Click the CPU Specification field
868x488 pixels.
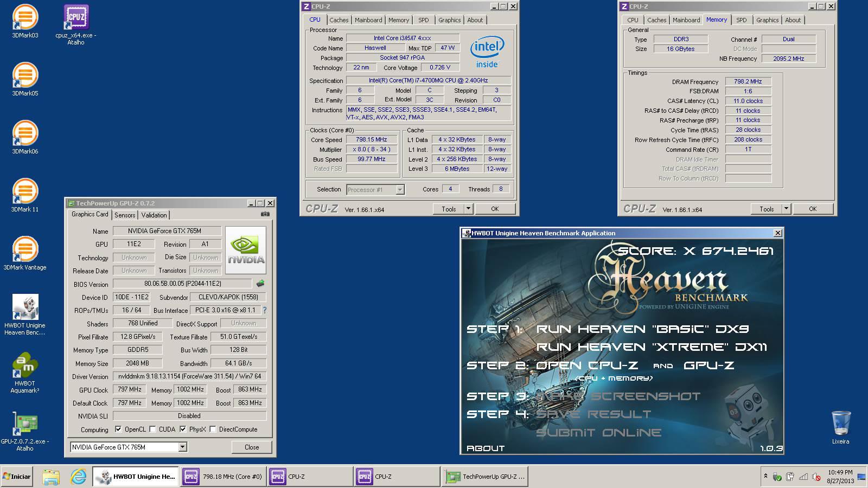pyautogui.click(x=429, y=80)
